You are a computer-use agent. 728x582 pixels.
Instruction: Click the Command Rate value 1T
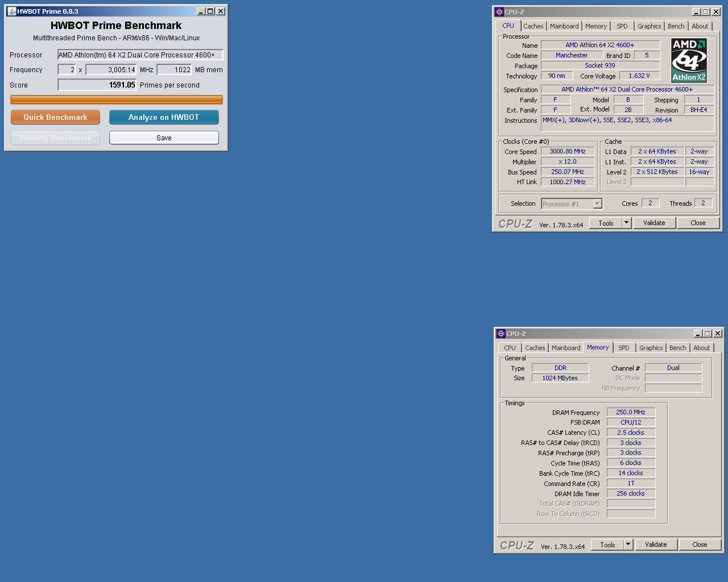pos(631,483)
